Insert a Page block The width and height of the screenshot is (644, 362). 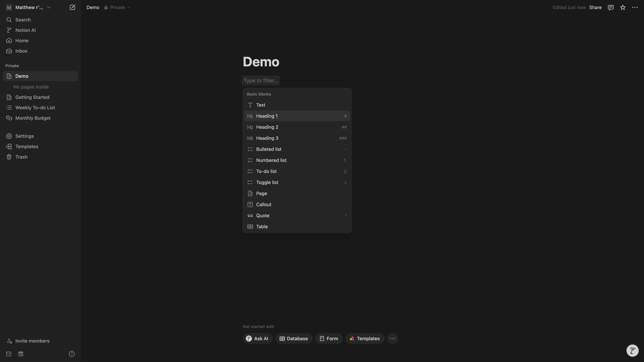click(297, 193)
